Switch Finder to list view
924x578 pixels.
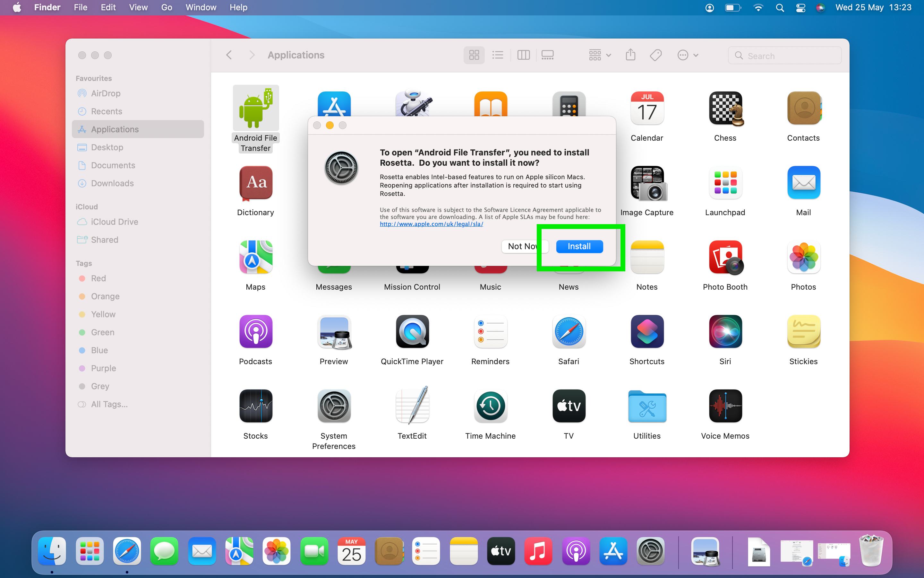pos(498,56)
